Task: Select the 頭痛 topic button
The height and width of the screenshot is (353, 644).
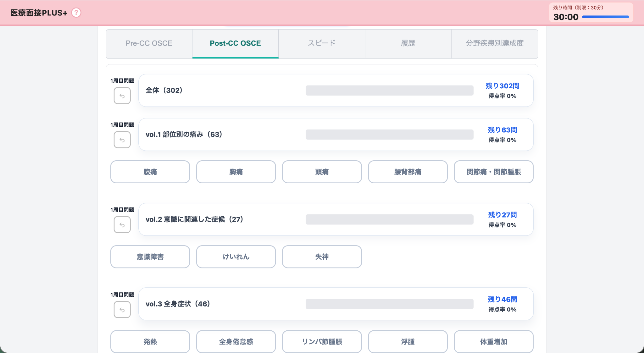Action: 322,172
